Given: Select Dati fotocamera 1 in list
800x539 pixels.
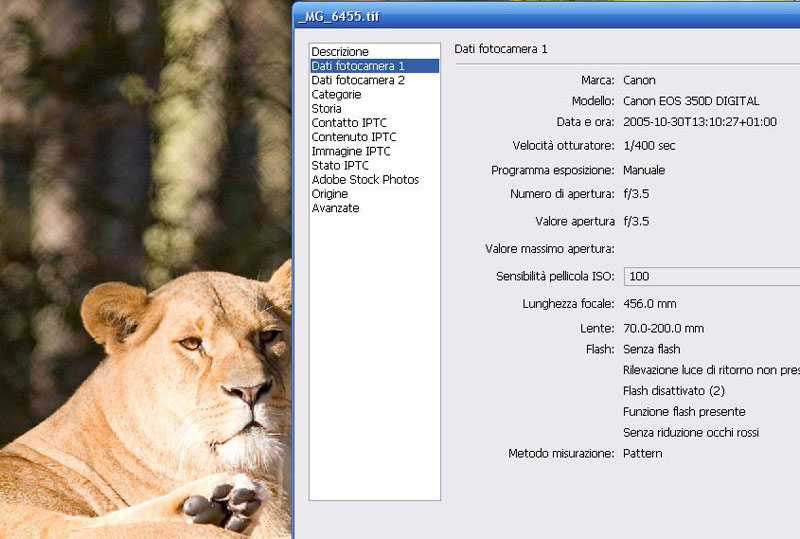Looking at the screenshot, I should pyautogui.click(x=374, y=66).
